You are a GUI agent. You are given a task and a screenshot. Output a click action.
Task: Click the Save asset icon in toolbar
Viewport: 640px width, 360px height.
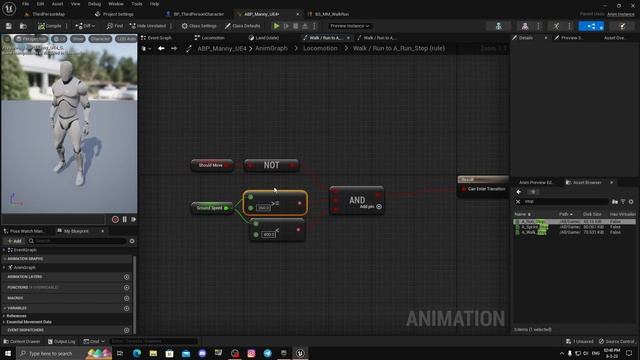coord(9,26)
